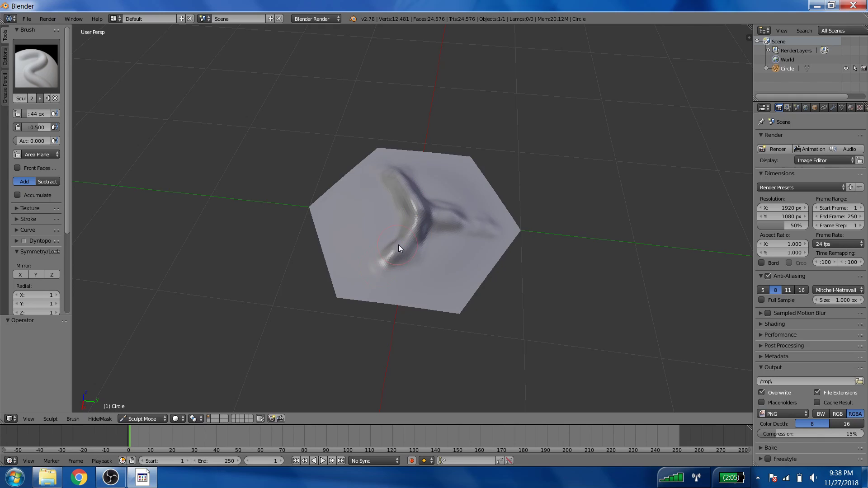Toggle X mirror symmetry

20,274
